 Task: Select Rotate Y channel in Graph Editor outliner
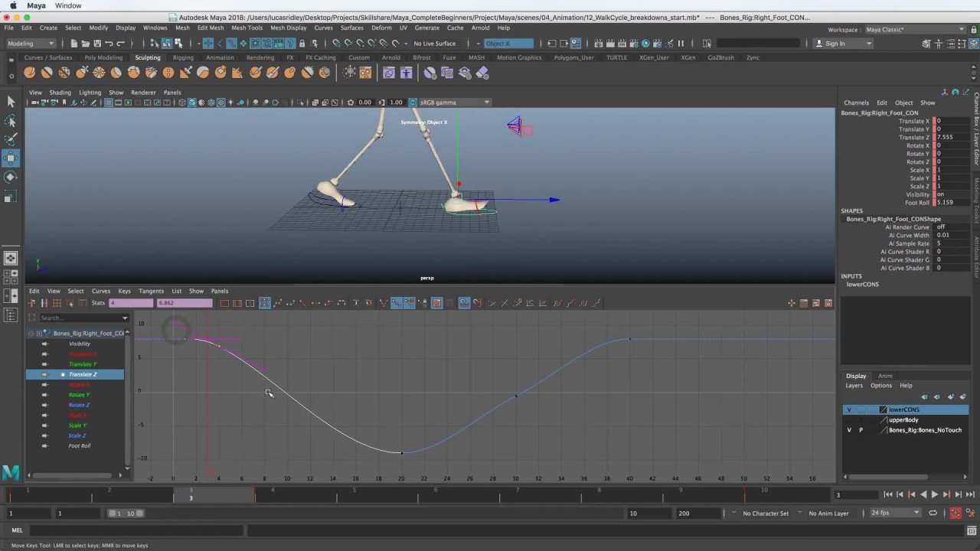tap(79, 395)
